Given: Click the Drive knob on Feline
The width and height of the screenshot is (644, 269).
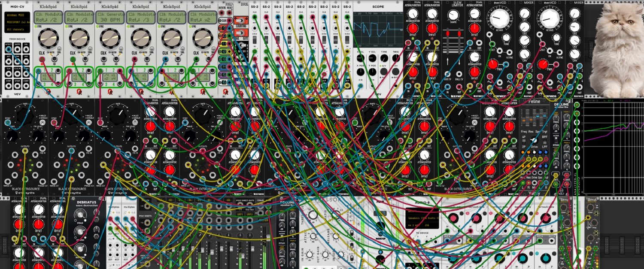Looking at the screenshot, I should pos(535,140).
